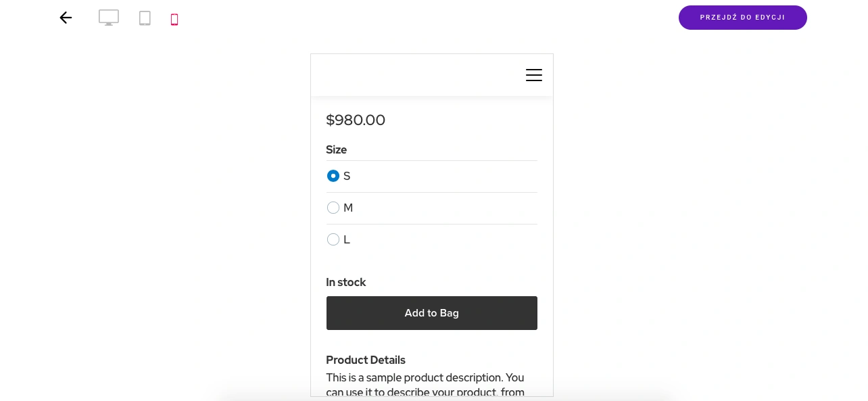Switch to desktop preview mode
868x401 pixels.
click(x=109, y=18)
